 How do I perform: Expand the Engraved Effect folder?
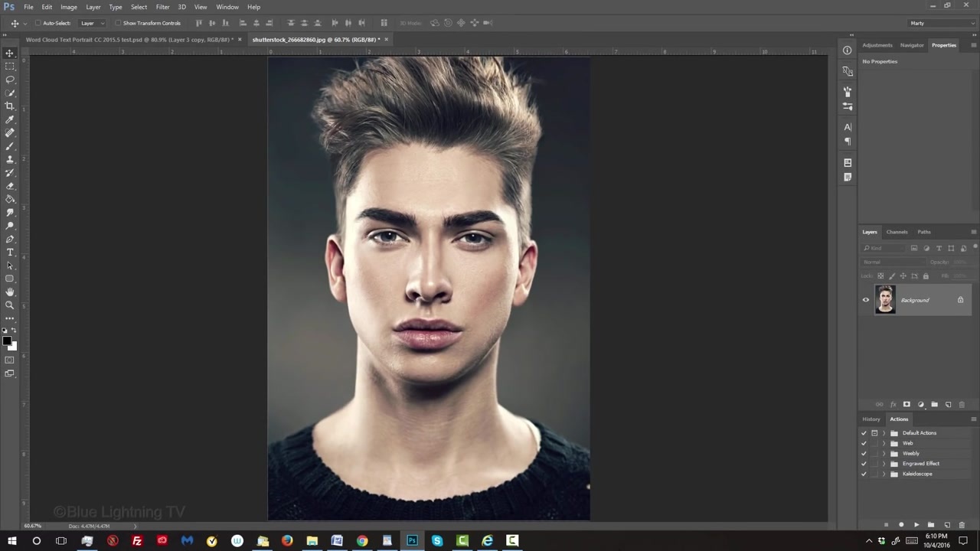(884, 464)
